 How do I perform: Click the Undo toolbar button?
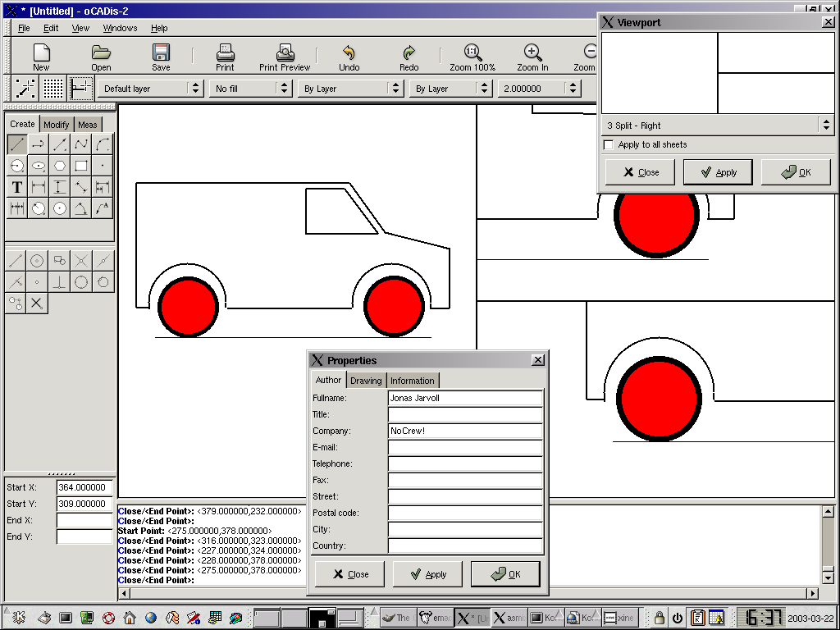pyautogui.click(x=349, y=57)
